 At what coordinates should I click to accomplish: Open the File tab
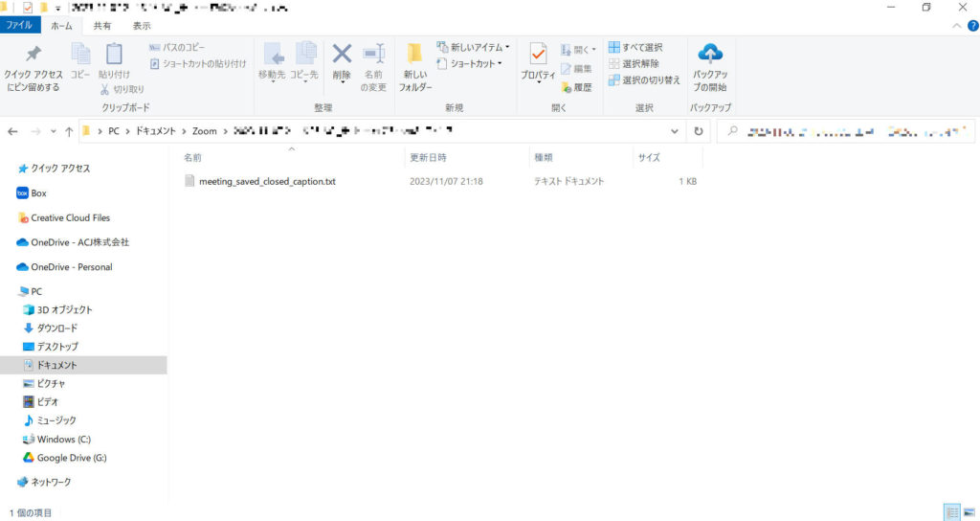pos(19,26)
